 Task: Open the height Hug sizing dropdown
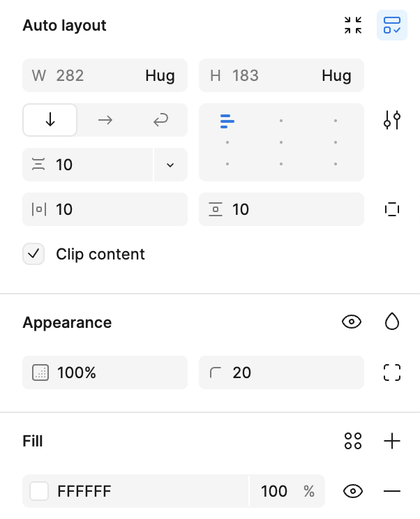tap(336, 75)
